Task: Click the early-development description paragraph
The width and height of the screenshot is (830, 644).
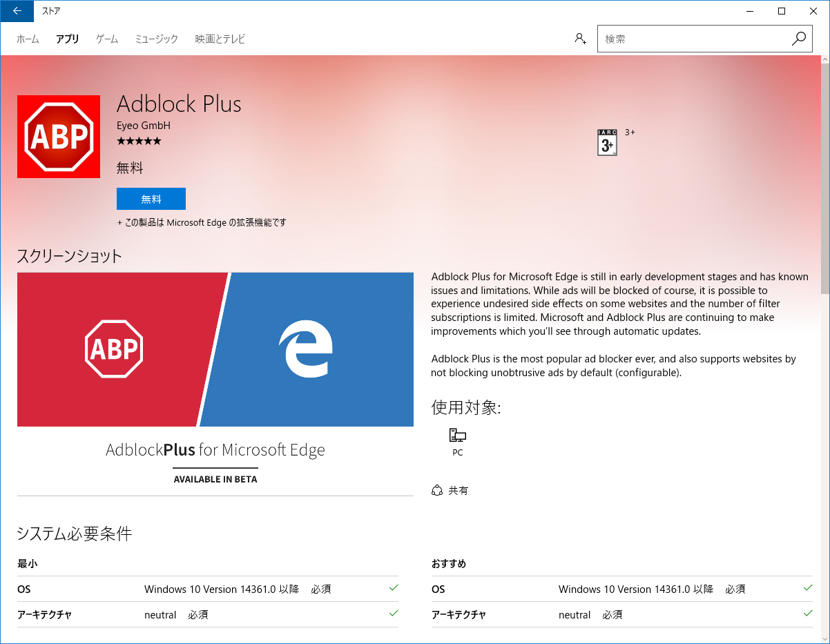Action: pos(619,304)
